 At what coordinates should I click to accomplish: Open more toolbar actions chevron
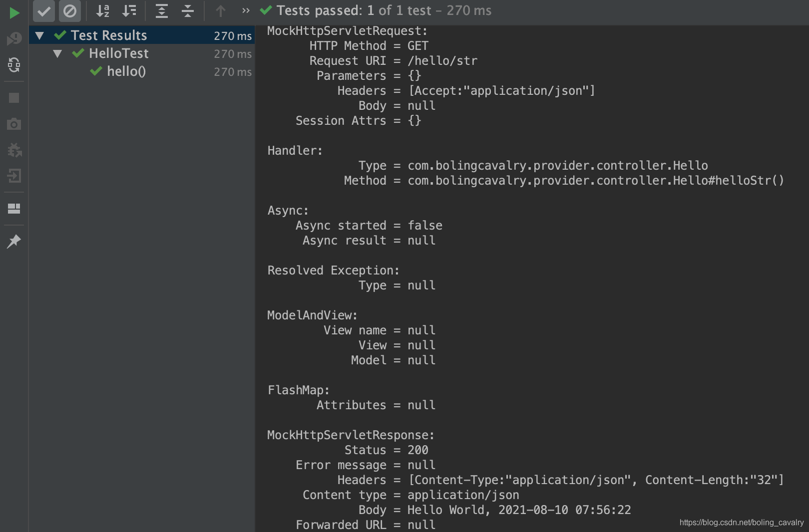(246, 10)
